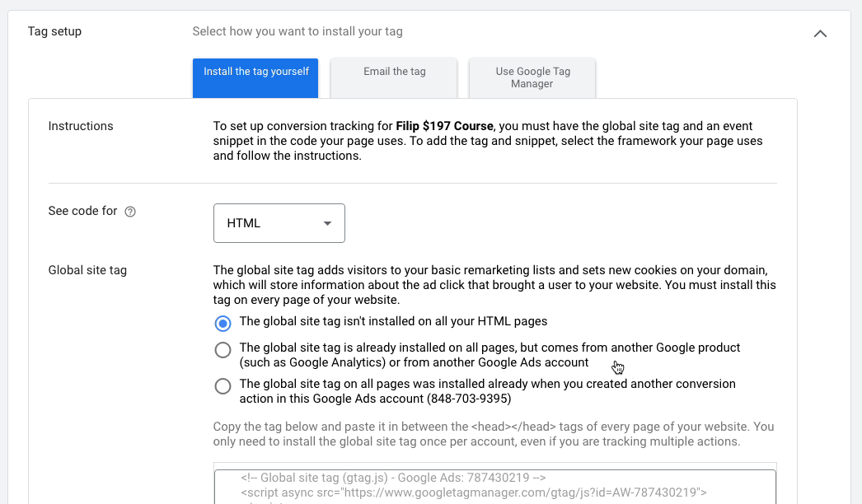Click the Global site tag row label
The width and height of the screenshot is (862, 504).
pyautogui.click(x=87, y=270)
